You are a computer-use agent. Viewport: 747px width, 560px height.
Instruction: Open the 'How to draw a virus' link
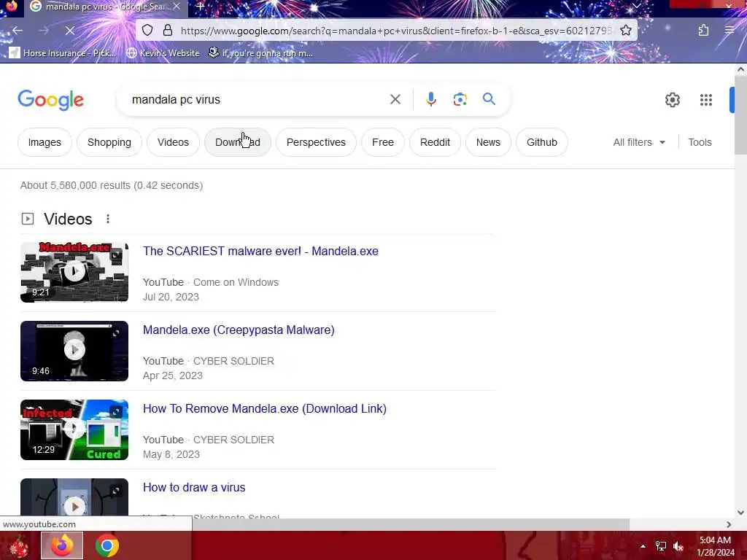coord(194,487)
